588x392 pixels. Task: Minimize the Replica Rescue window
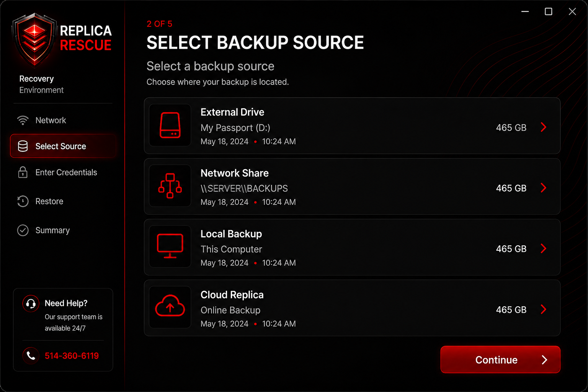(525, 11)
